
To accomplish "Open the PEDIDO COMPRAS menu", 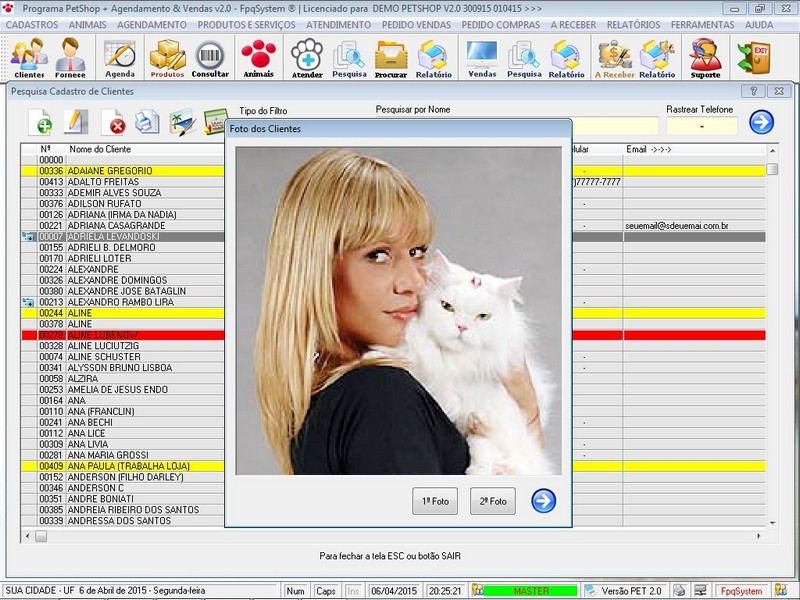I will coord(501,24).
